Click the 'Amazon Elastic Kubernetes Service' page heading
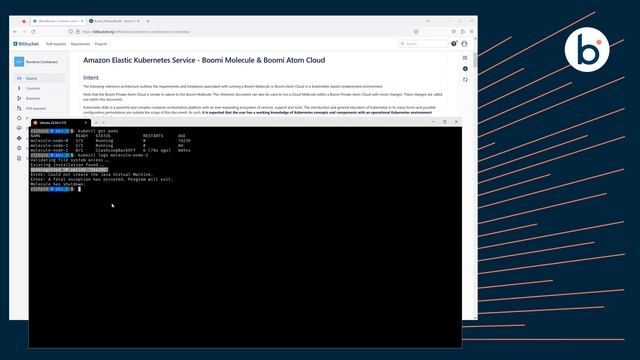Screen dimensions: 640x360 point(204,60)
